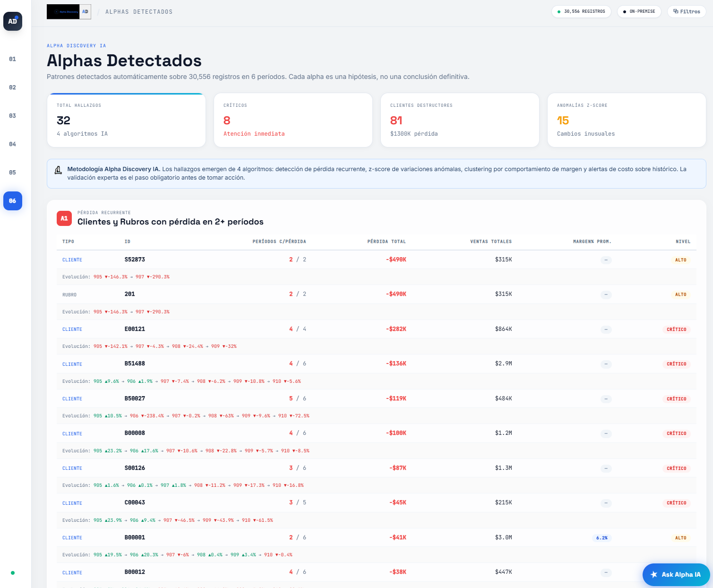Click the green dot on 30,556 REGISTROS badge
The width and height of the screenshot is (713, 588).
[558, 11]
